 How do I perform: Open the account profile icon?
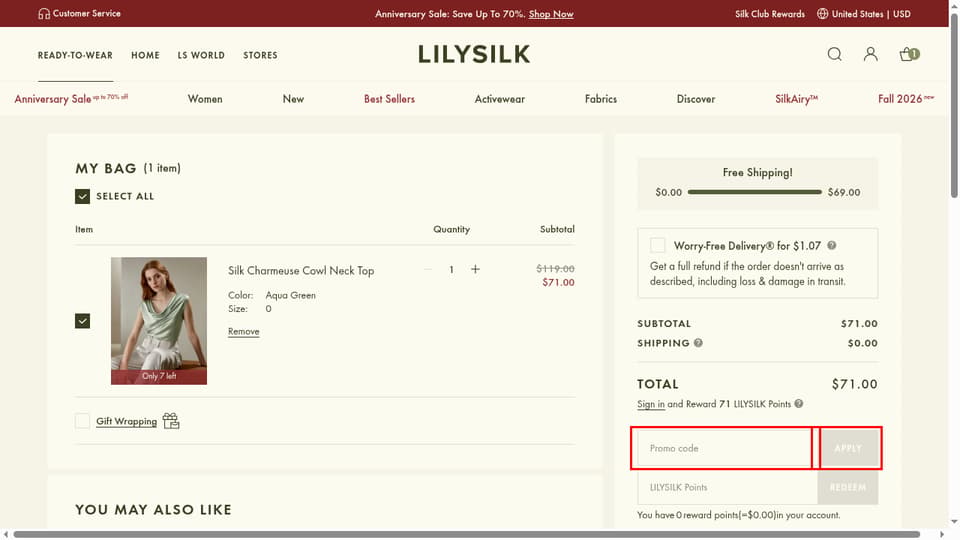pos(871,54)
